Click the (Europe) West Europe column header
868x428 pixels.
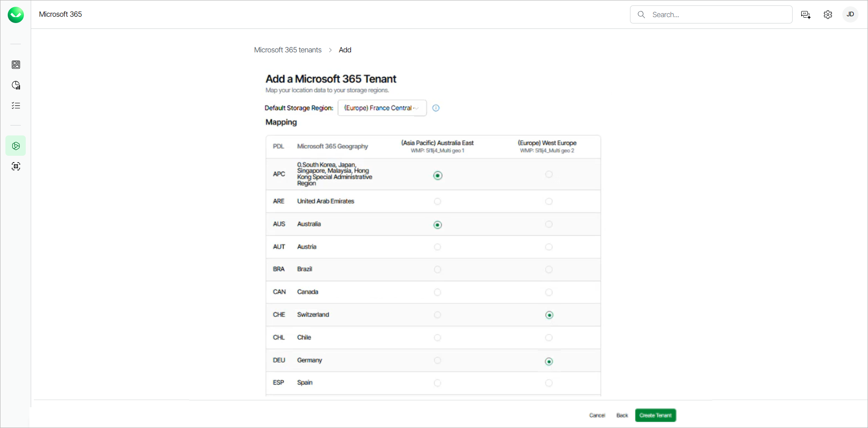tap(547, 146)
